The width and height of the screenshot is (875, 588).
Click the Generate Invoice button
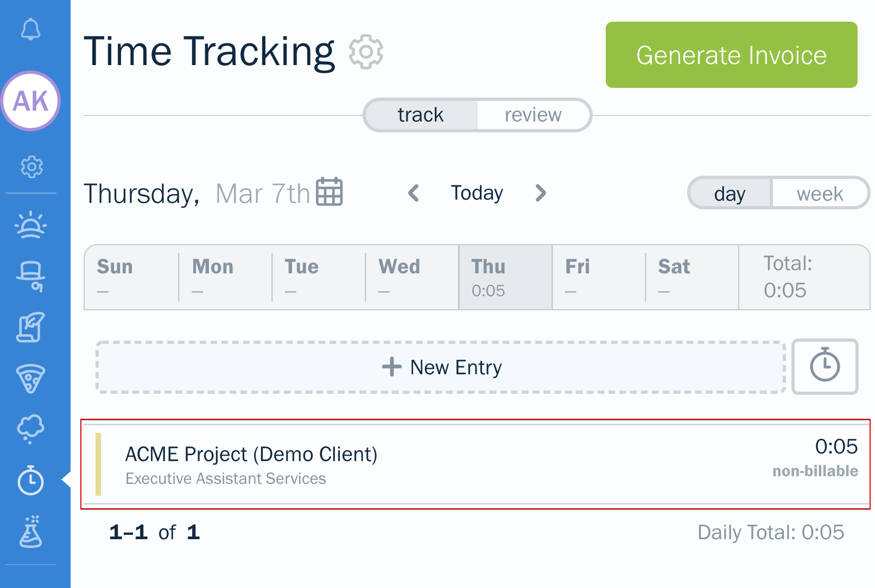click(x=731, y=55)
